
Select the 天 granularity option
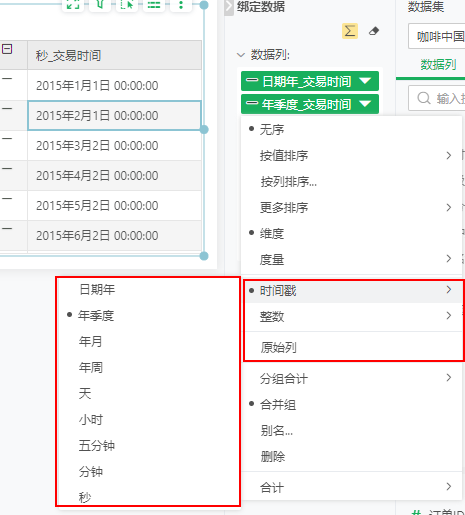tap(85, 394)
